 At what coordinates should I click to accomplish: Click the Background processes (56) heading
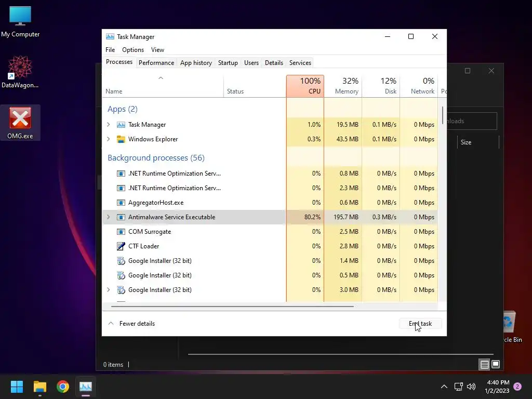[x=156, y=158]
